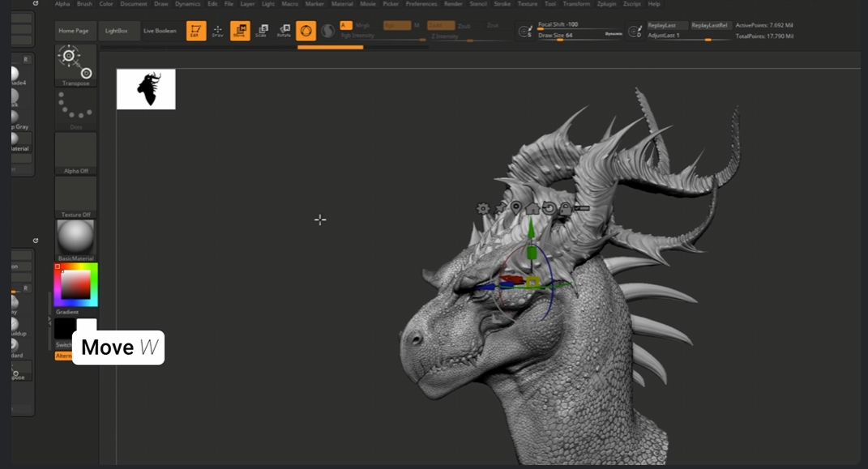Enable the Zsub mode
Image resolution: width=868 pixels, height=469 pixels.
tap(464, 26)
